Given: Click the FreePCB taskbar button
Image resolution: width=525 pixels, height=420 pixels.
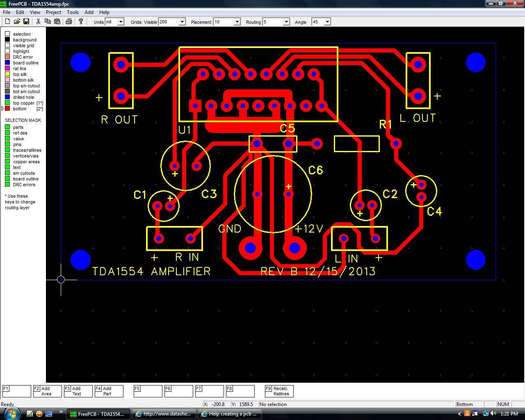Looking at the screenshot, I should [98, 414].
